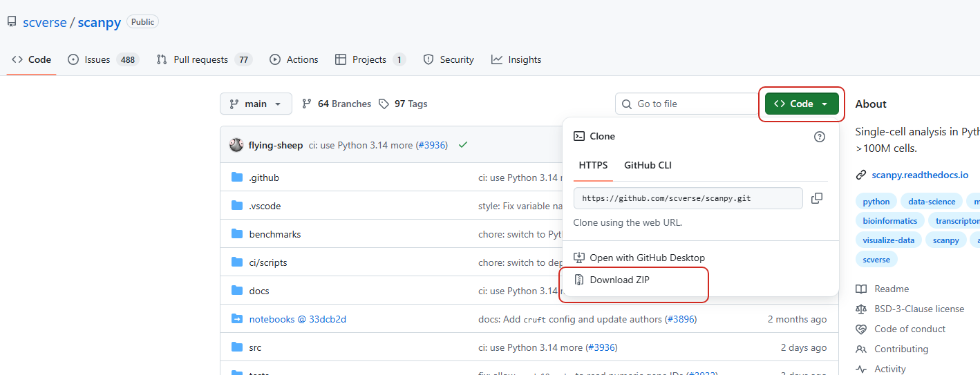This screenshot has width=980, height=375.
Task: Select the visualize-data topic tag
Action: (x=889, y=240)
